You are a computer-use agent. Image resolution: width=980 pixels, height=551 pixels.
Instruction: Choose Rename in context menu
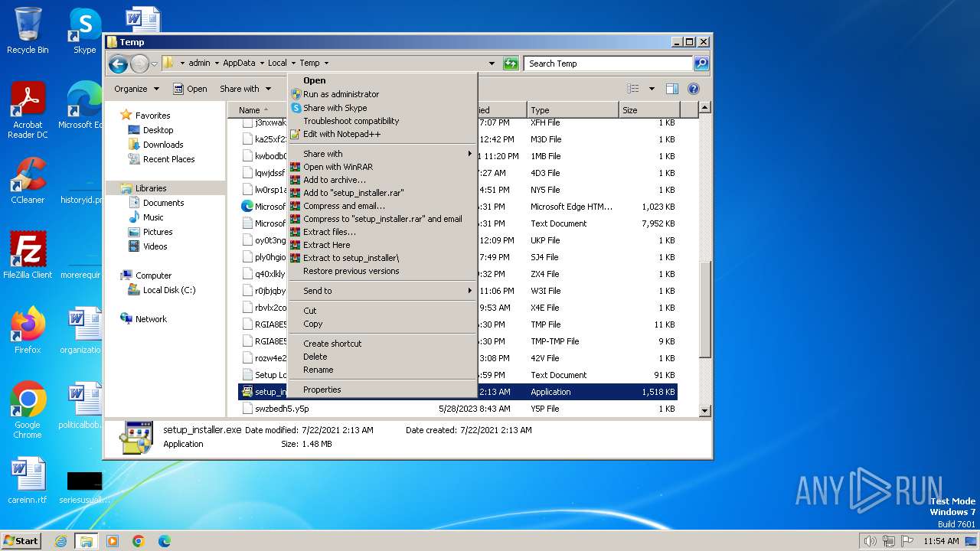[x=383, y=370]
